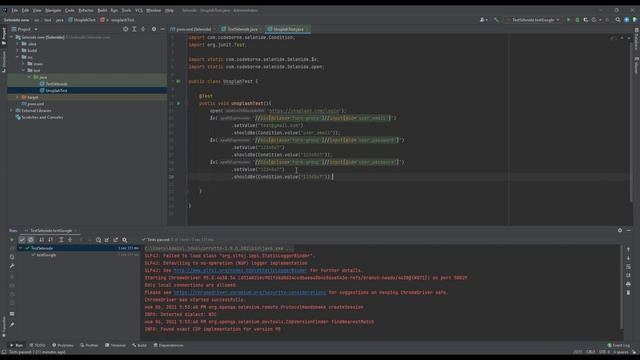Image resolution: width=640 pixels, height=360 pixels.
Task: Click the unsplashTest breadcrumb in navigation bar
Action: (118, 20)
